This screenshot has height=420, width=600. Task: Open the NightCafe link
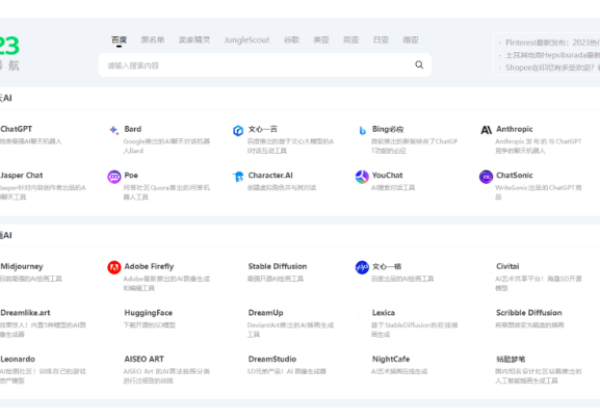click(x=391, y=359)
